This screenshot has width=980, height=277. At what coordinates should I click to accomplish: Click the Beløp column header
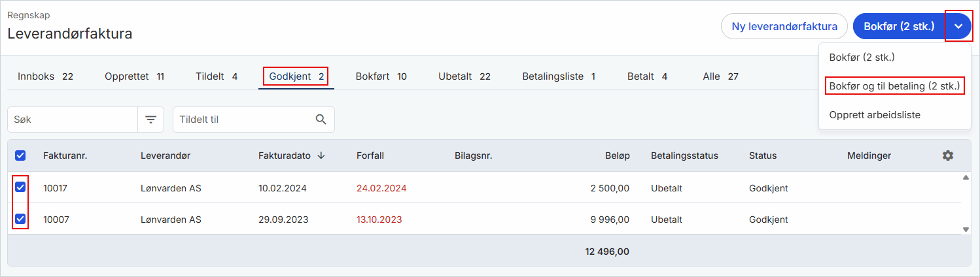click(617, 155)
